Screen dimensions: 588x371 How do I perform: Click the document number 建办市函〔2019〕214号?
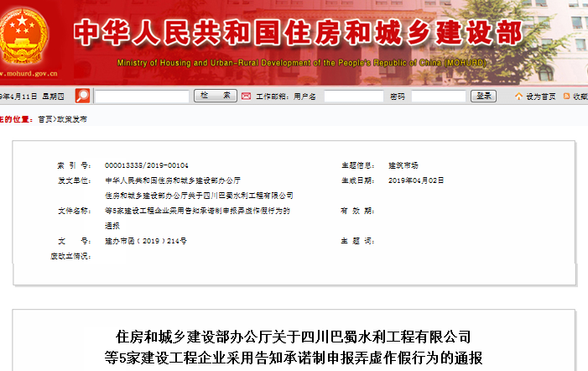coord(145,241)
